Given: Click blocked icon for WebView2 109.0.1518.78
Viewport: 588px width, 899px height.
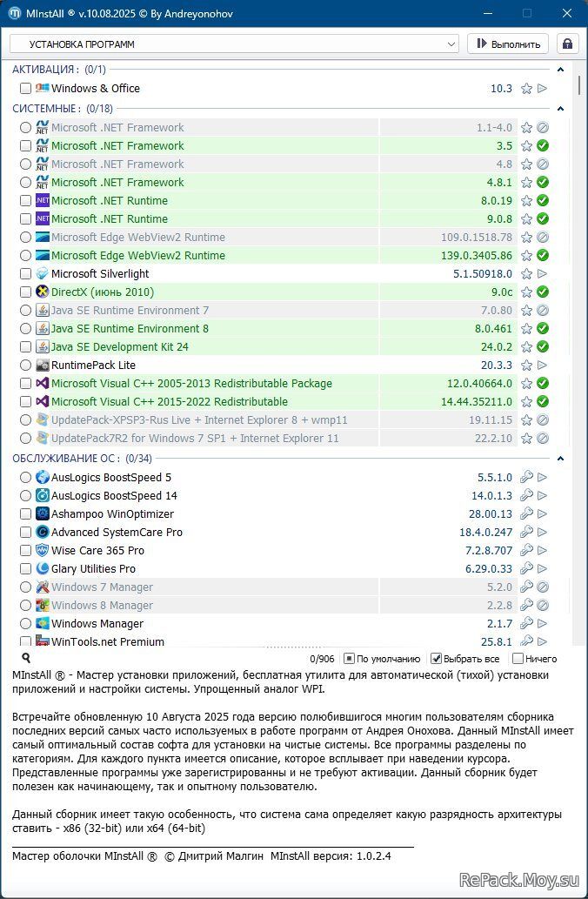Looking at the screenshot, I should [x=543, y=238].
